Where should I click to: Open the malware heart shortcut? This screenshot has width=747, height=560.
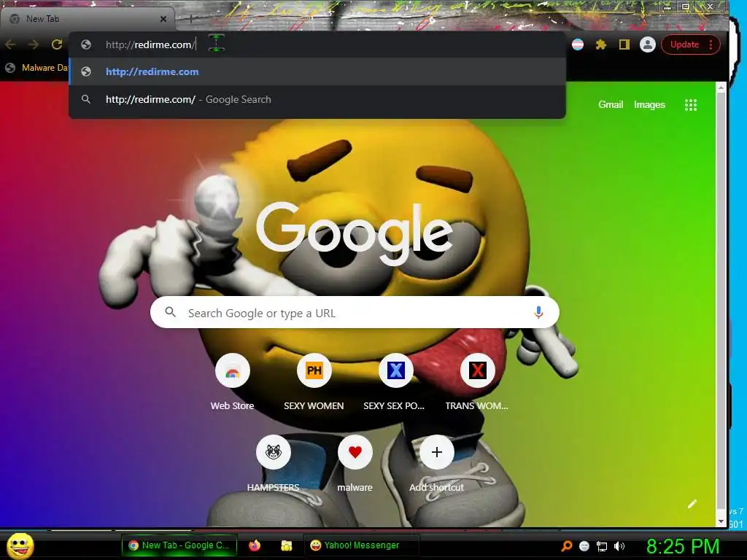tap(355, 452)
